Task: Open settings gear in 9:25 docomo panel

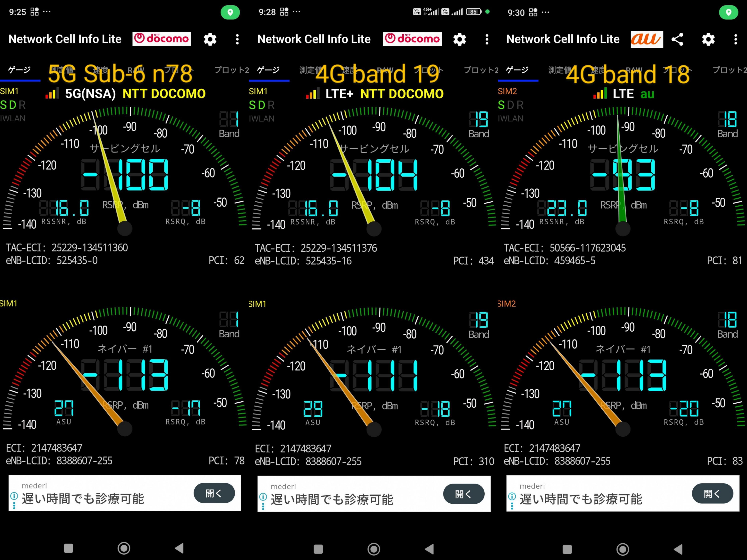Action: coord(210,40)
